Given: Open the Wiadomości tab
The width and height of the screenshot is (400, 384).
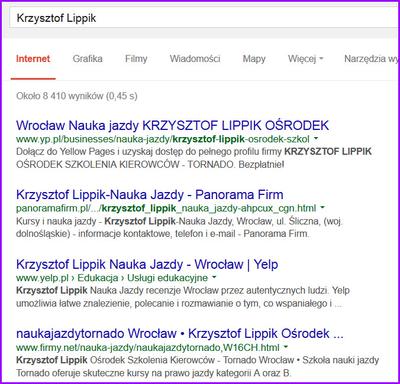Looking at the screenshot, I should pyautogui.click(x=195, y=59).
